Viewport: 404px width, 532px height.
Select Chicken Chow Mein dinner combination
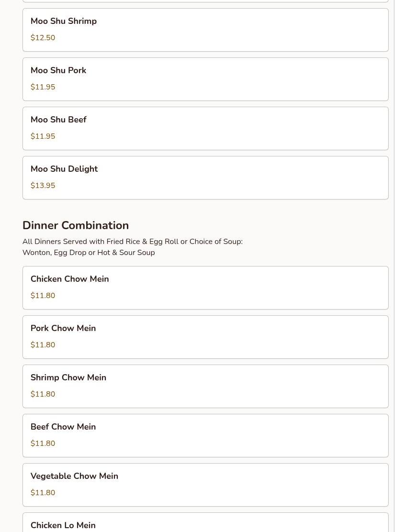[205, 288]
